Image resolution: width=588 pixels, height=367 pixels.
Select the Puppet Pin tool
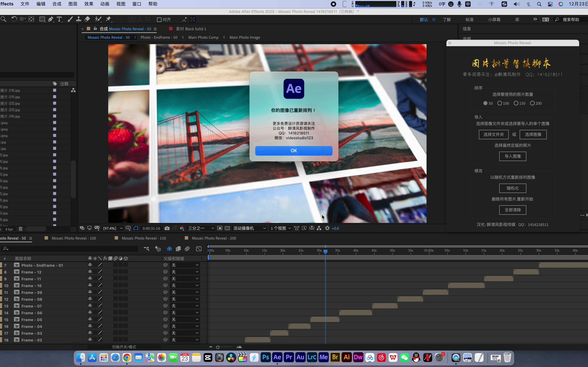click(108, 19)
